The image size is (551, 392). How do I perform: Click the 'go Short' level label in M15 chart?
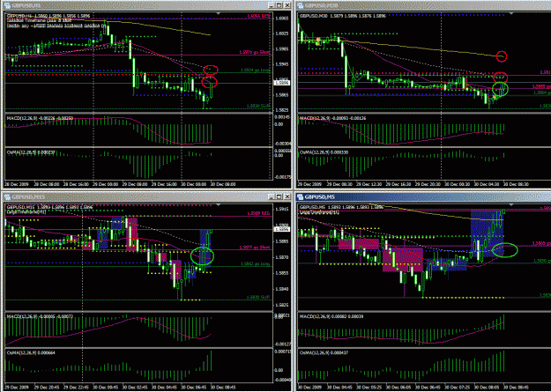(255, 248)
